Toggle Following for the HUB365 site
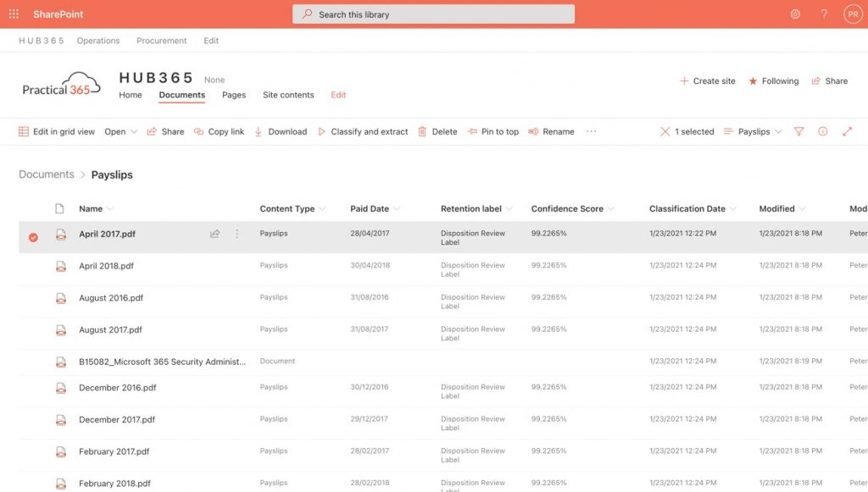Image resolution: width=868 pixels, height=492 pixels. (772, 80)
